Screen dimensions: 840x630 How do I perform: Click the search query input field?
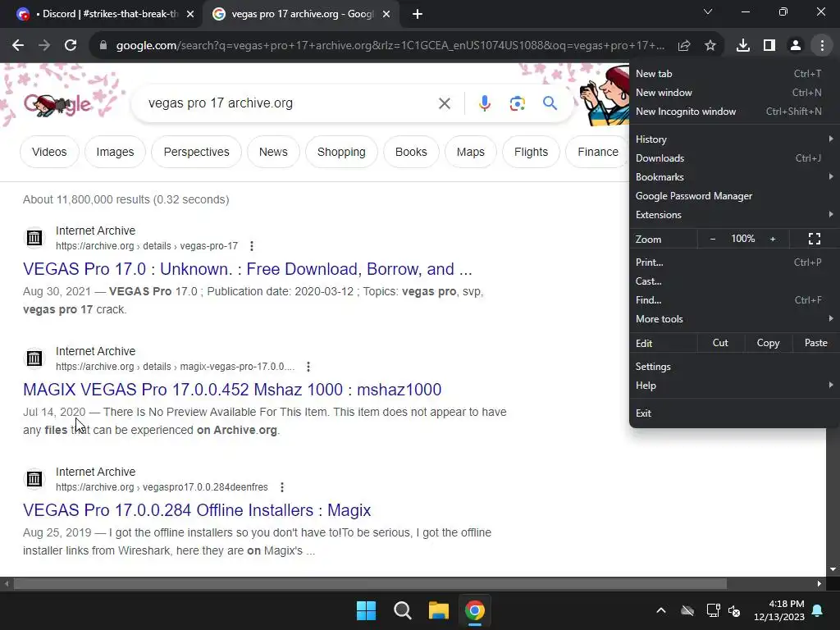pos(290,103)
